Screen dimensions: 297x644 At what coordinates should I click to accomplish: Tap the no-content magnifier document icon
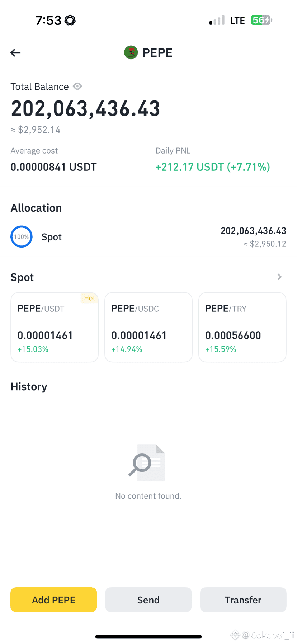[x=147, y=462]
